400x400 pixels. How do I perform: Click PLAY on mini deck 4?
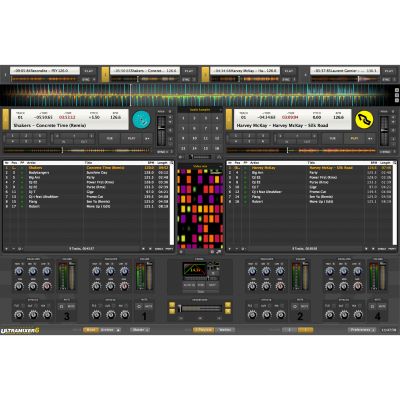tap(389, 71)
